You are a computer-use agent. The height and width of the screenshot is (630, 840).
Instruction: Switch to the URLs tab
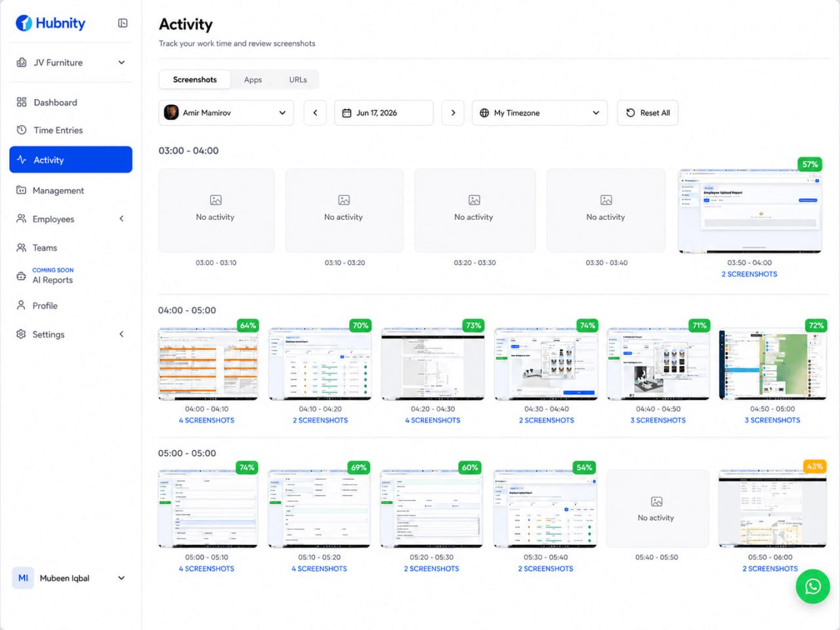tap(298, 79)
